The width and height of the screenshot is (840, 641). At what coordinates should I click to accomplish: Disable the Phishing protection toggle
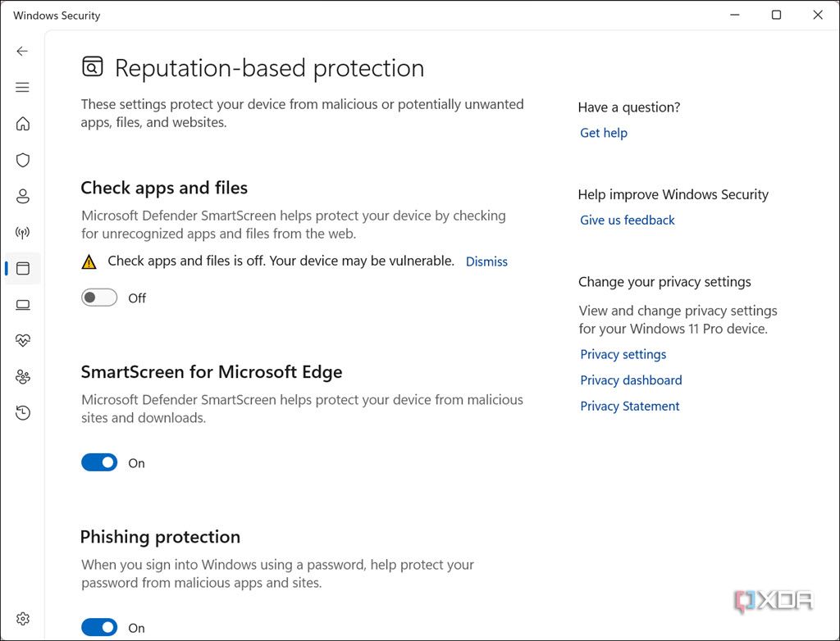pos(98,626)
